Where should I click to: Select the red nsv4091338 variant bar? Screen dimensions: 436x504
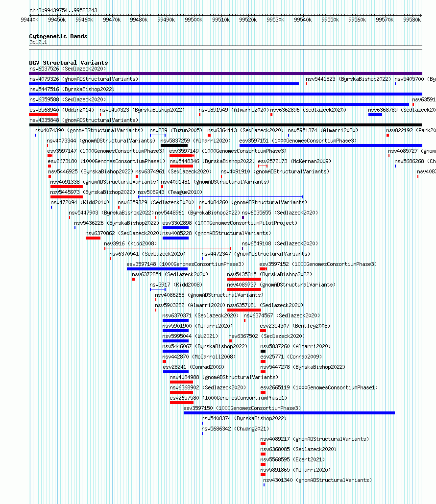[67, 187]
